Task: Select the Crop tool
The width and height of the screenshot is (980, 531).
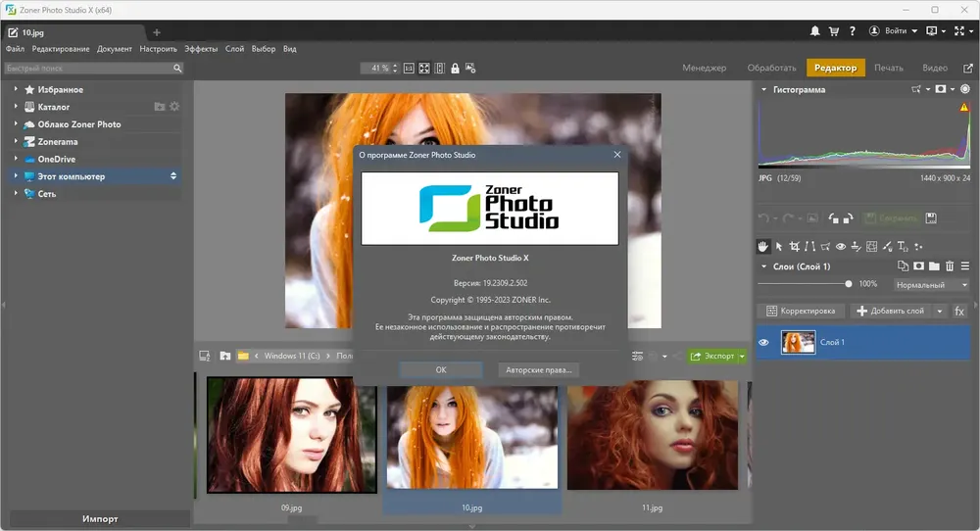Action: pos(795,246)
